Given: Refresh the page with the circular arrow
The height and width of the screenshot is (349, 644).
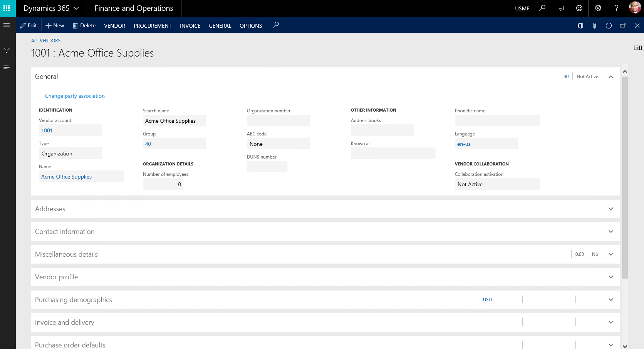Looking at the screenshot, I should tap(609, 25).
